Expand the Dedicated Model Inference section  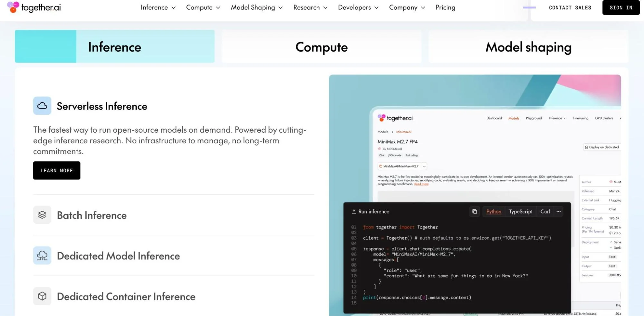point(174,255)
